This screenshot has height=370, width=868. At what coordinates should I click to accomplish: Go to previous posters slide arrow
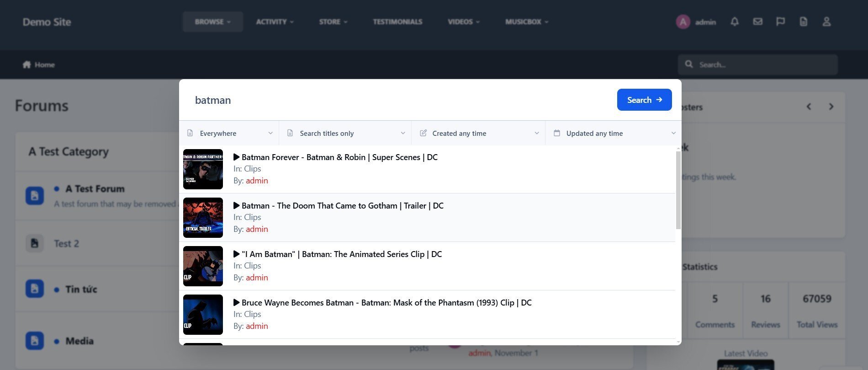point(809,107)
